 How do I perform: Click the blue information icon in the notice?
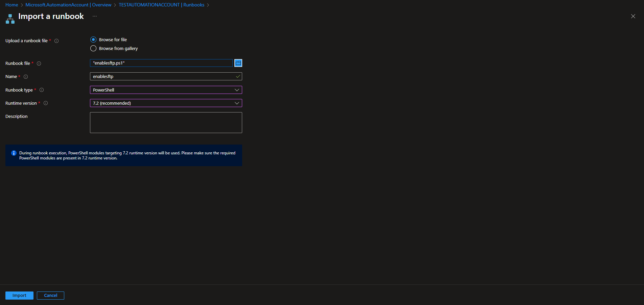[14, 153]
